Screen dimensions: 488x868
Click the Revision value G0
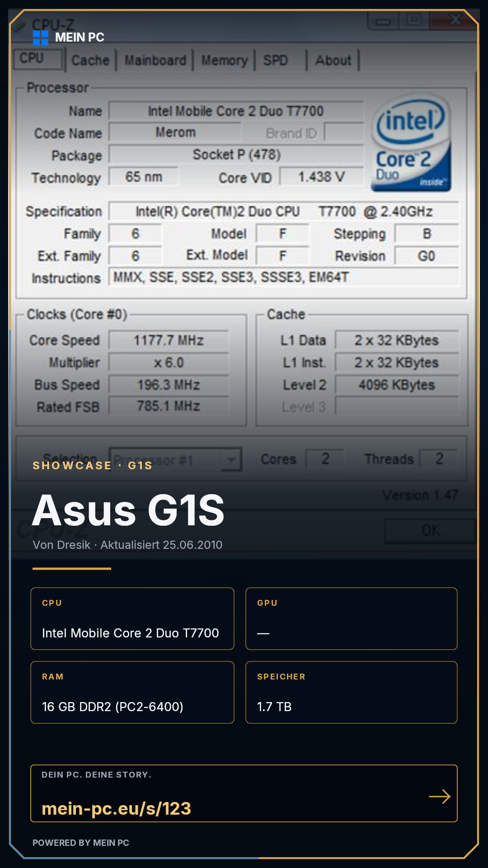pos(427,256)
